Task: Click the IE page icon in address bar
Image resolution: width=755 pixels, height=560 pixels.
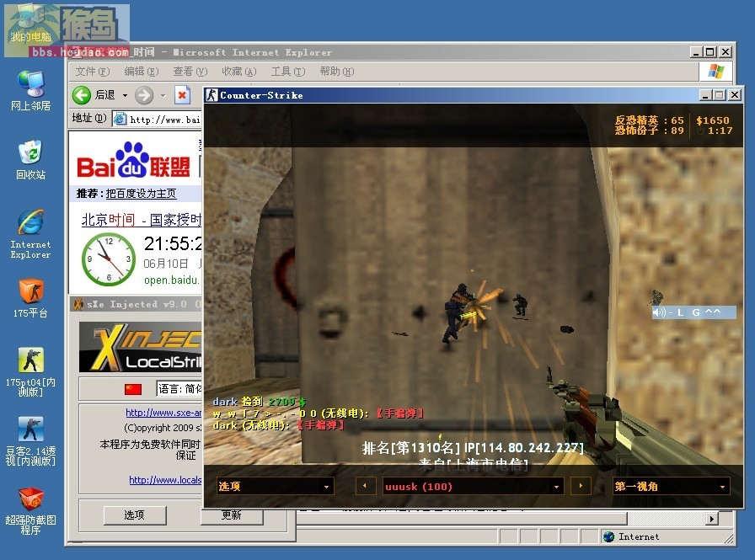Action: pyautogui.click(x=120, y=119)
